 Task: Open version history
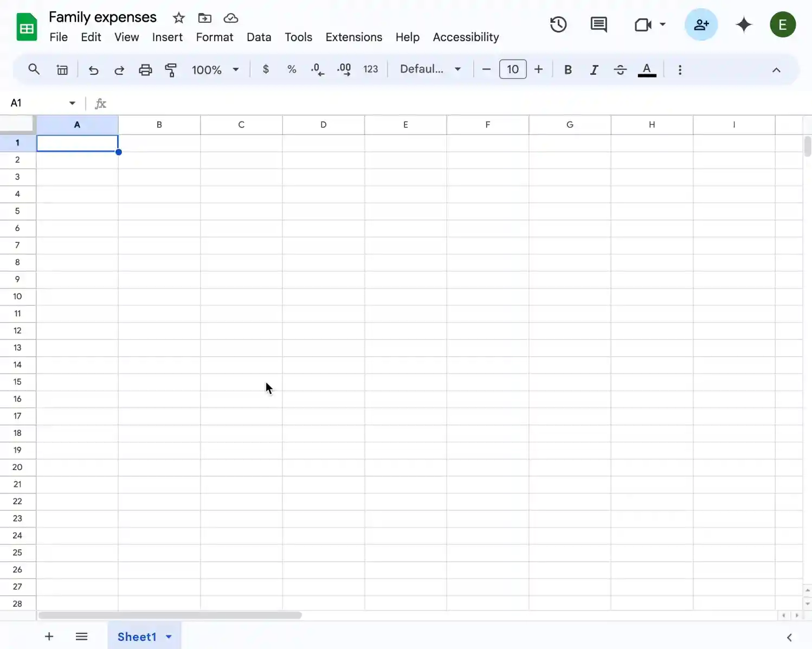[558, 24]
